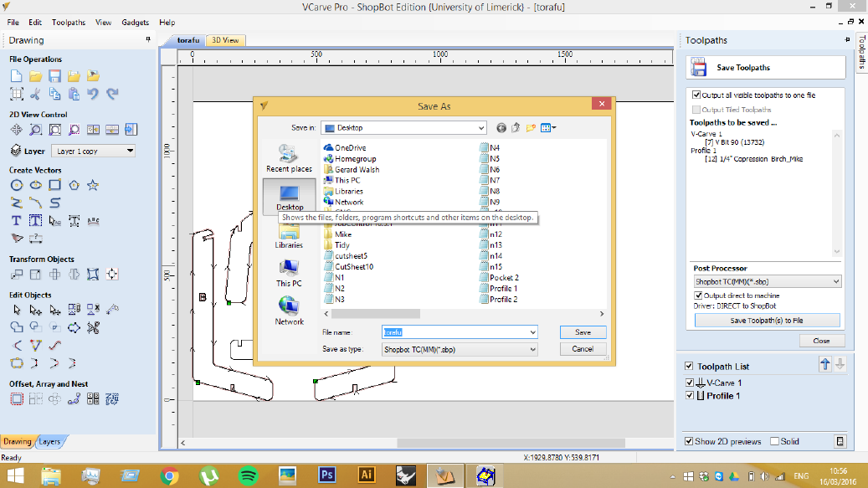Select the Zoom magnifier tool
868x488 pixels.
(35, 130)
